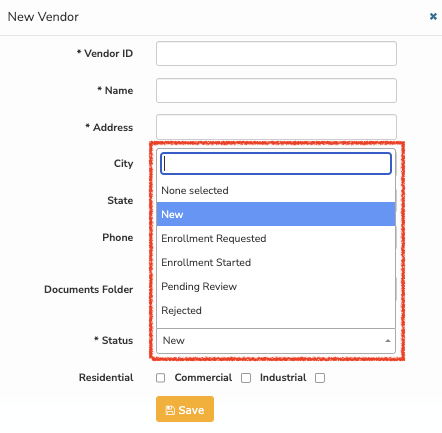Viewport: 442px width, 433px height.
Task: Click the New Vendor dialog title
Action: point(43,17)
